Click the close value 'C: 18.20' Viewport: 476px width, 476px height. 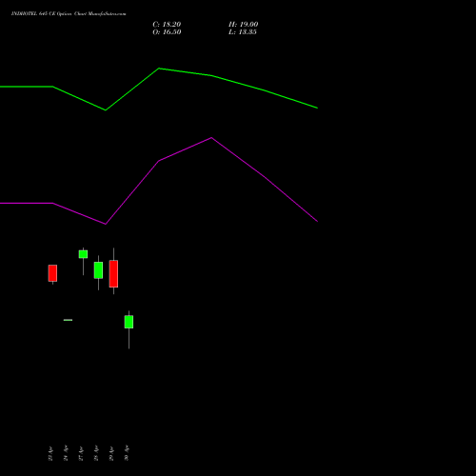pos(167,25)
